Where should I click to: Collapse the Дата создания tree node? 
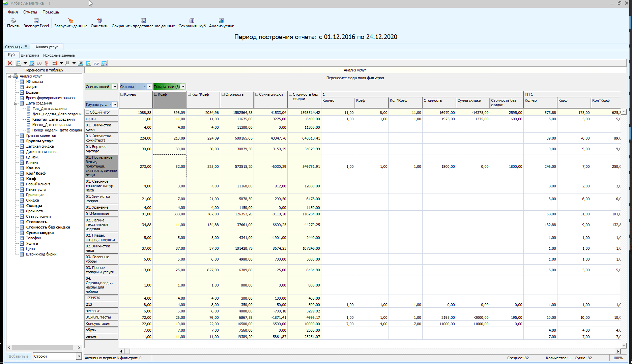[16, 103]
